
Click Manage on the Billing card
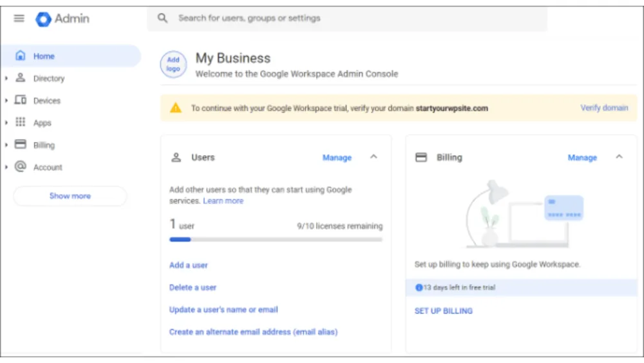(582, 157)
